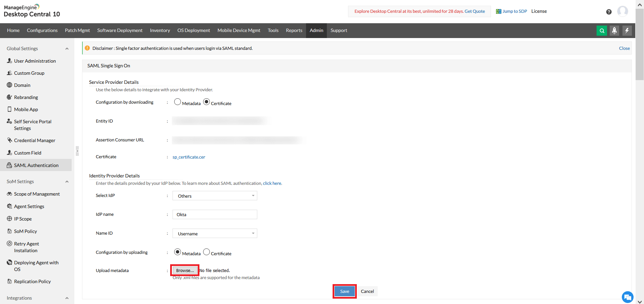644x304 pixels.
Task: Switch to the Patch Mgmt tab
Action: coord(77,30)
